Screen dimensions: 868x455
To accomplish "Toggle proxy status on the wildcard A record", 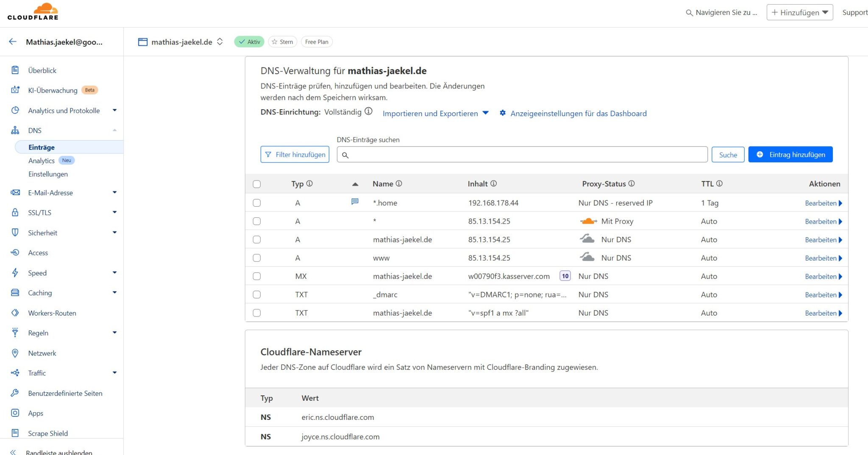I will (589, 221).
